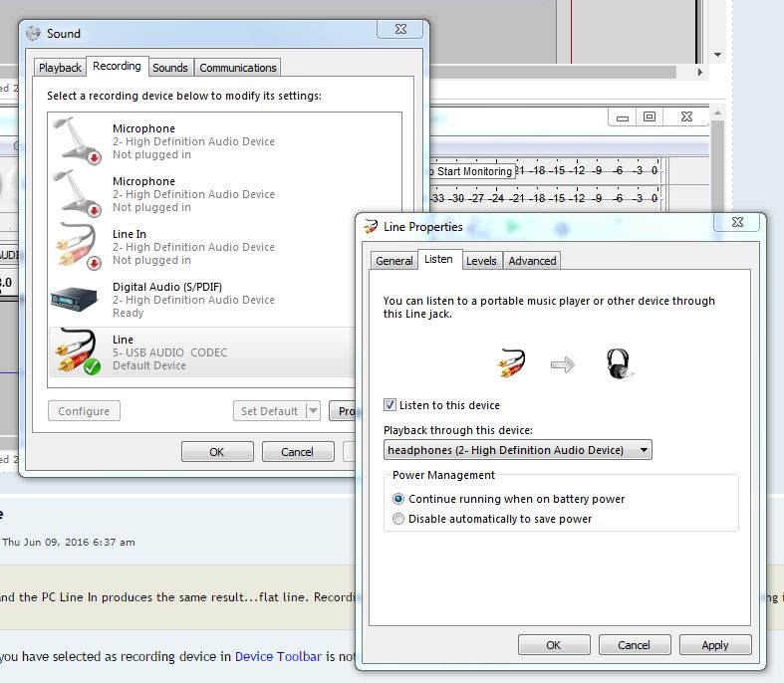Click the 'Default Device' status text

pyautogui.click(x=149, y=365)
